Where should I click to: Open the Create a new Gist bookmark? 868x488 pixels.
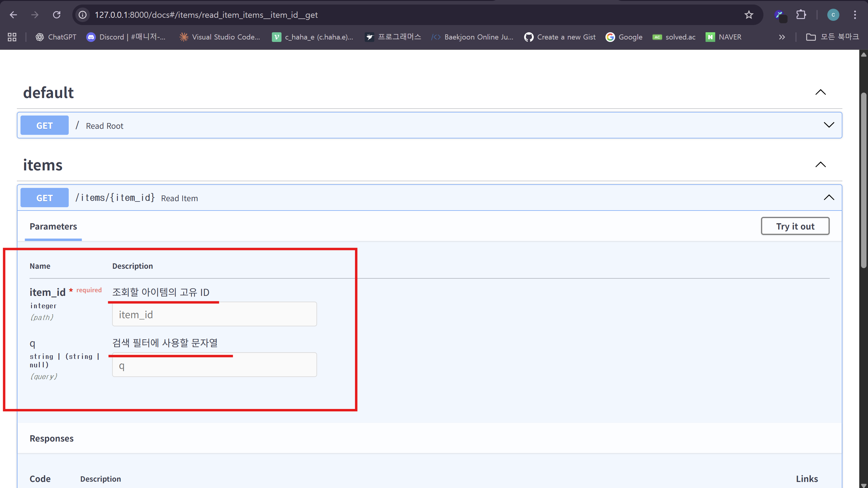tap(560, 37)
